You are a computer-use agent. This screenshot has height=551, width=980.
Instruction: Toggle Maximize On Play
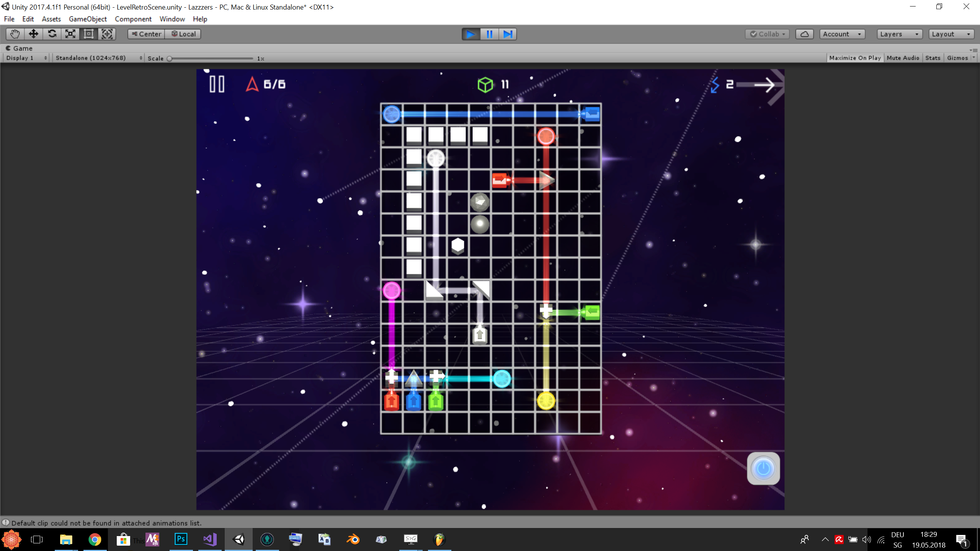click(x=854, y=58)
